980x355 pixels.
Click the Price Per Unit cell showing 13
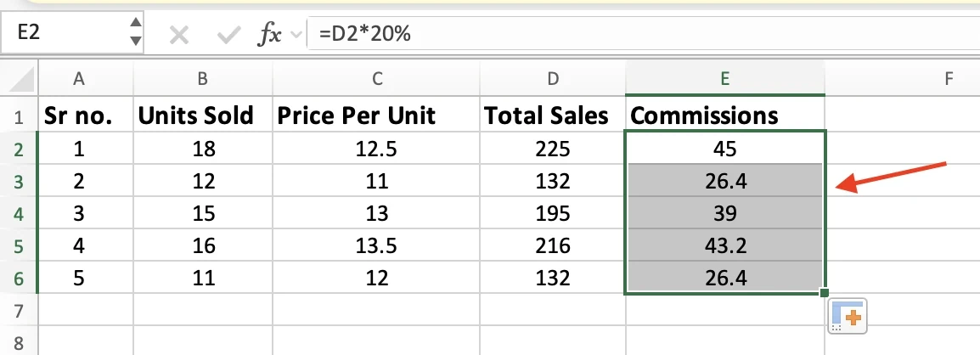point(376,214)
